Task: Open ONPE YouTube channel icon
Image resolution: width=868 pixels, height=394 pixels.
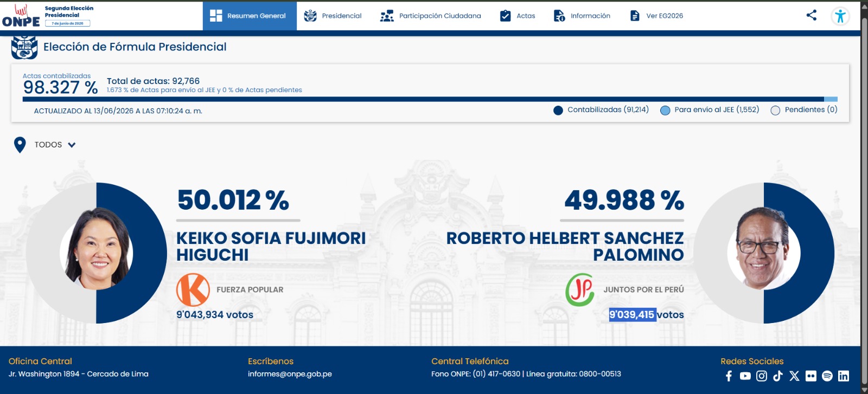Action: pos(745,376)
